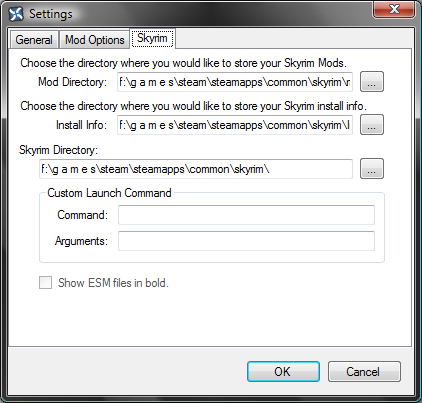Browse for the Mod Directory folder
The width and height of the screenshot is (422, 403).
pyautogui.click(x=372, y=82)
